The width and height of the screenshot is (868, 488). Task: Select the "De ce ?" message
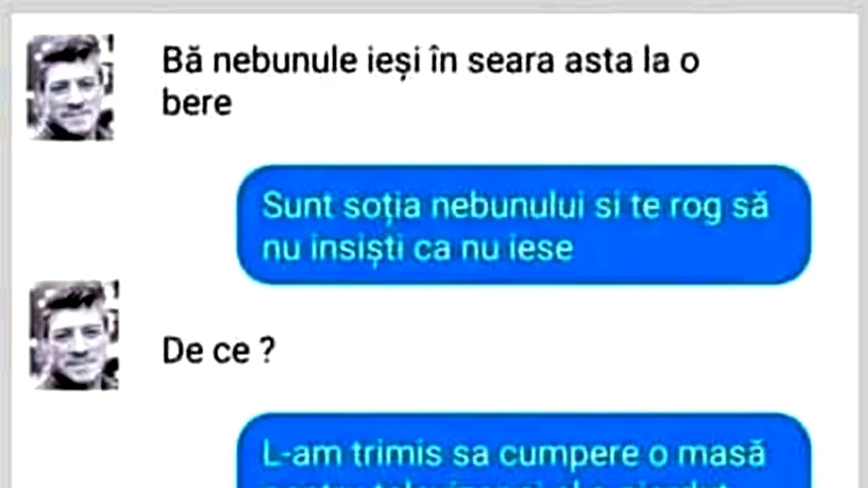(218, 352)
